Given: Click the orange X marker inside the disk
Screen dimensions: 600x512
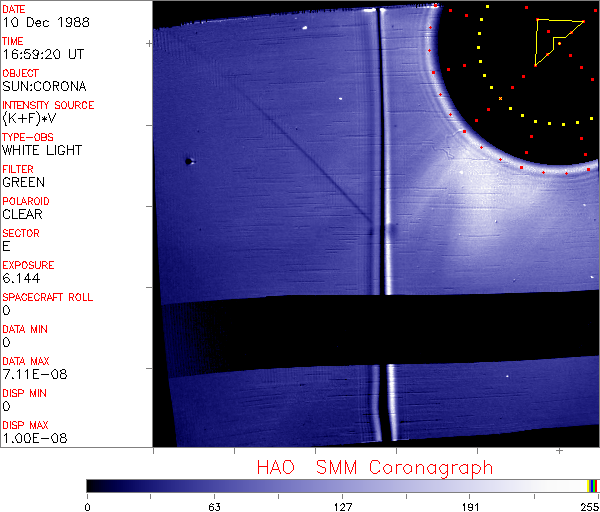Looking at the screenshot, I should pos(499,98).
